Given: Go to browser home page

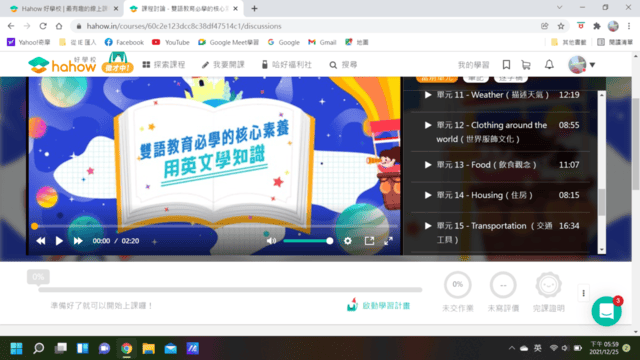Looking at the screenshot, I should click(59, 26).
